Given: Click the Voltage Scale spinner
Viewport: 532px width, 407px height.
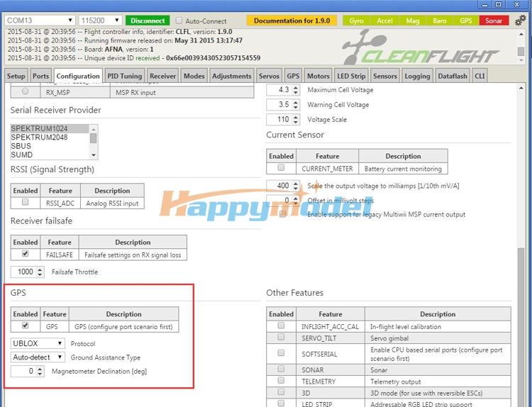Looking at the screenshot, I should 296,119.
